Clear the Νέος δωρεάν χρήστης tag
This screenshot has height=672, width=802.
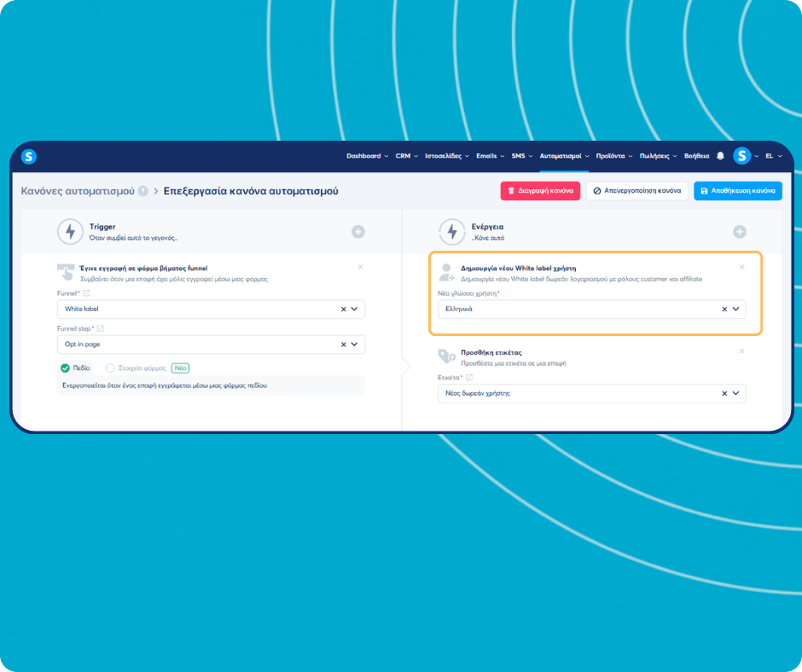tap(724, 393)
